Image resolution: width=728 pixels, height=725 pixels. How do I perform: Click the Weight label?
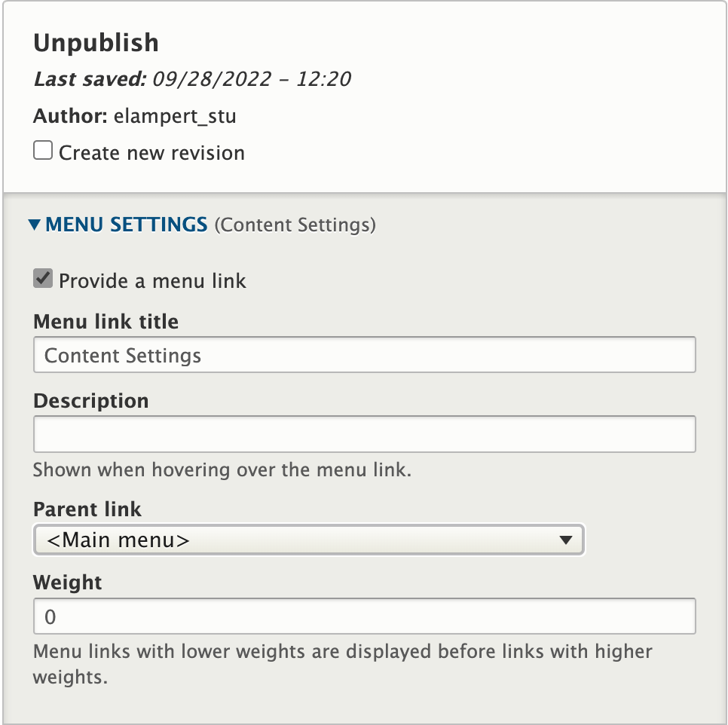click(x=66, y=583)
